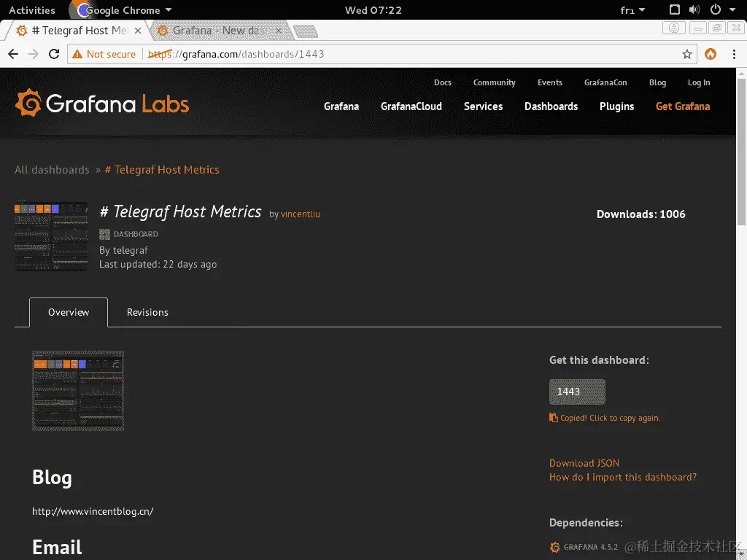747x560 pixels.
Task: Click http://www.vincentblog.cn/ text
Action: tap(93, 511)
